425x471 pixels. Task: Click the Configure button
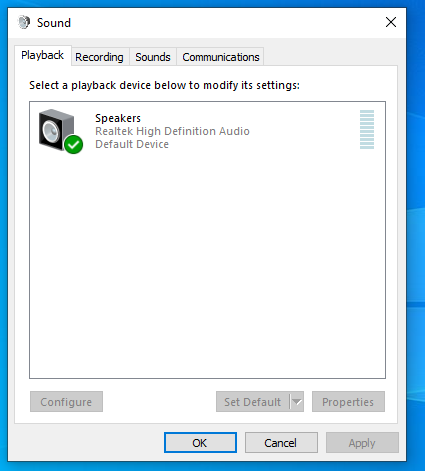(x=66, y=402)
